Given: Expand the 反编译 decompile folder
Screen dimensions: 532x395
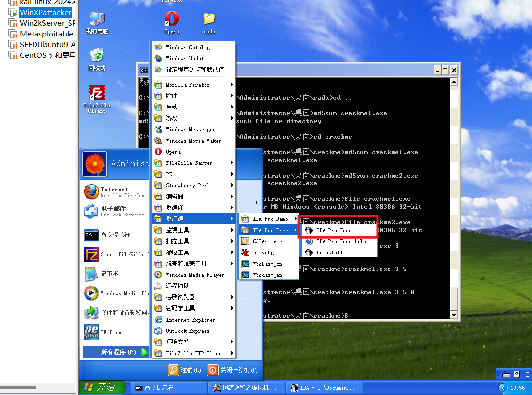Looking at the screenshot, I should point(193,208).
